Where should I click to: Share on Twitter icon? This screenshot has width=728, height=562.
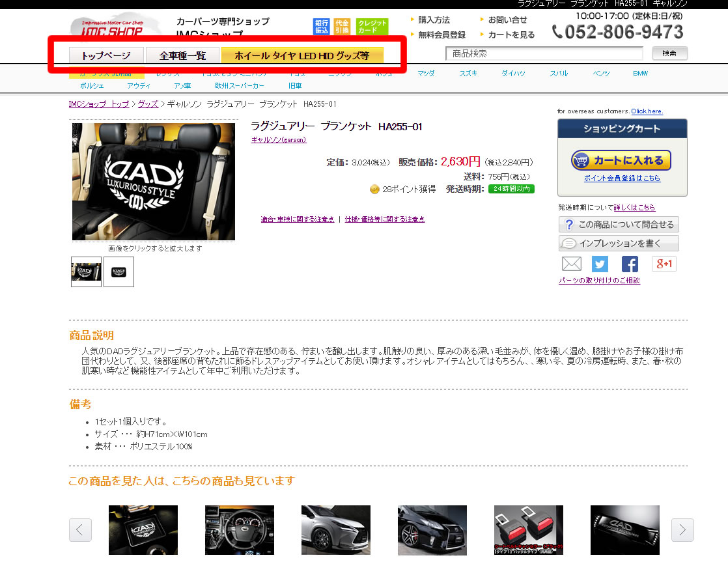[600, 264]
